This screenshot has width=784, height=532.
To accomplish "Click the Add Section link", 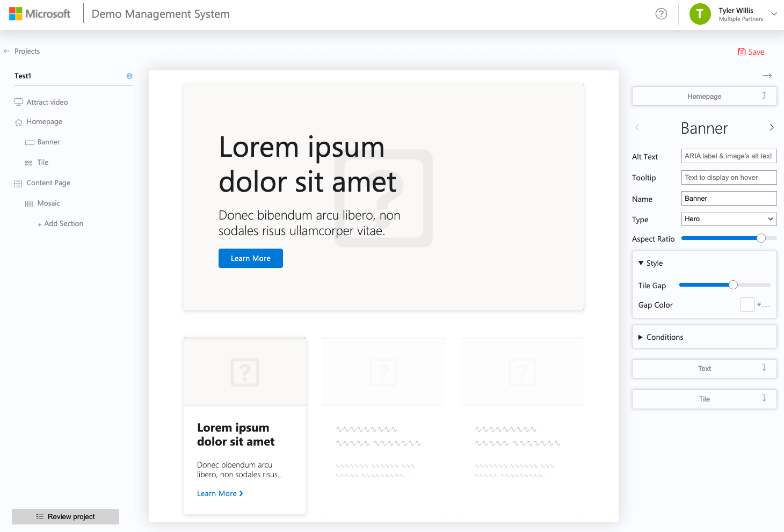I will pyautogui.click(x=63, y=223).
